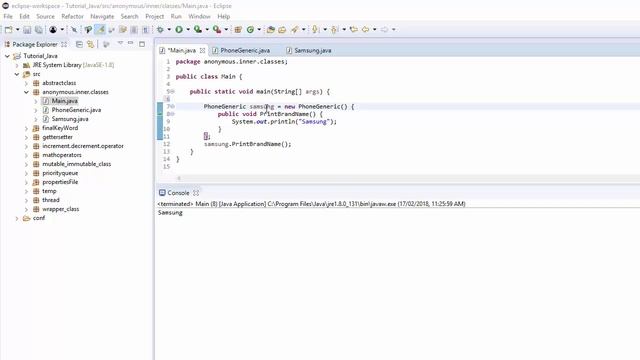
Task: Toggle Skip All Breakpoints in toolbar
Action: (x=74, y=29)
